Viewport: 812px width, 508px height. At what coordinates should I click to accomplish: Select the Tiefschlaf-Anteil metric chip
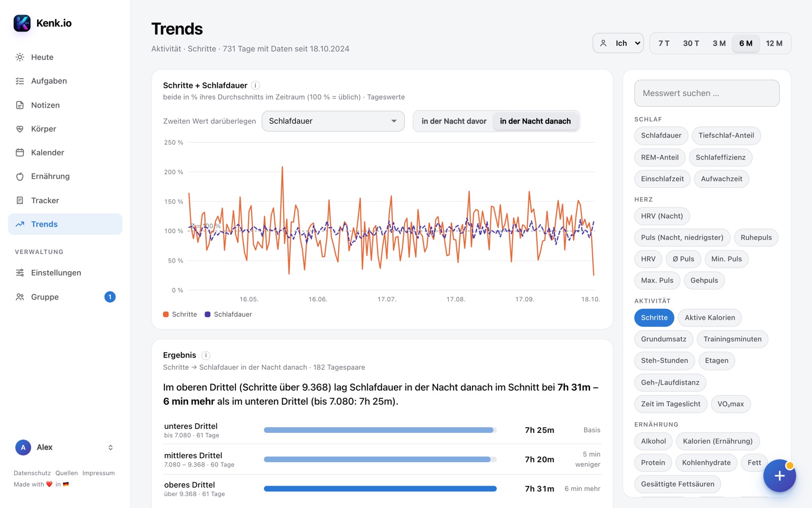pos(726,135)
